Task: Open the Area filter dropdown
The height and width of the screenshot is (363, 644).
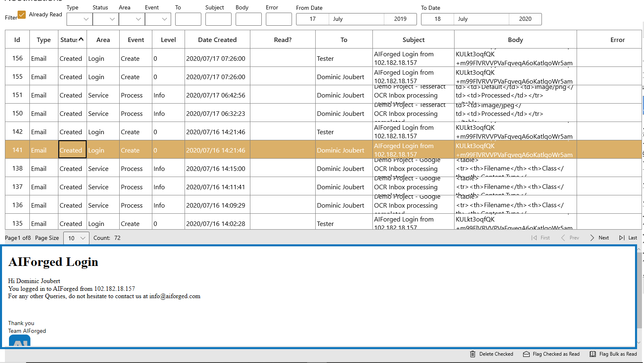Action: pyautogui.click(x=132, y=19)
